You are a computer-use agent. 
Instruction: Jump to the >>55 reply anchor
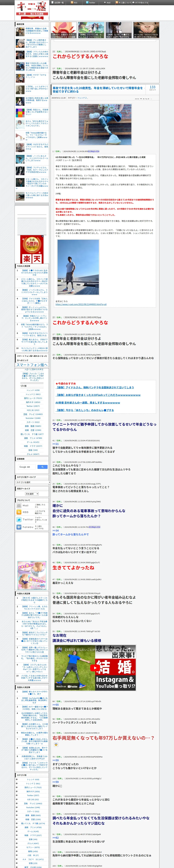(x=55, y=705)
